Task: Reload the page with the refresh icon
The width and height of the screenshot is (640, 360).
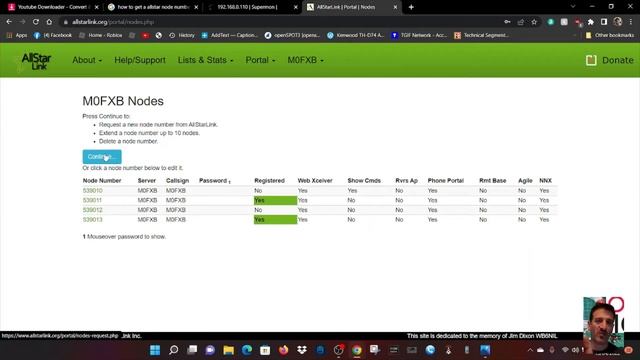Action: (x=36, y=22)
